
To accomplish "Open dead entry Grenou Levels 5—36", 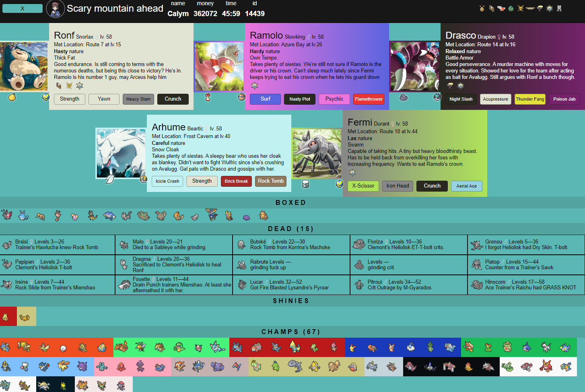I will click(x=526, y=245).
